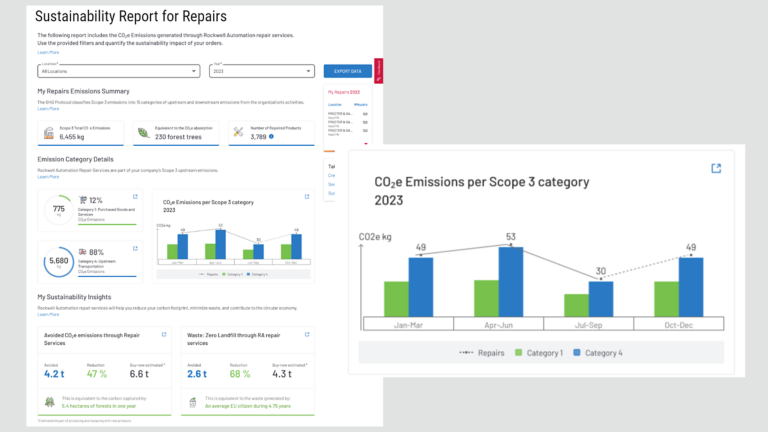Open the red Feedback side tab

coord(379,71)
